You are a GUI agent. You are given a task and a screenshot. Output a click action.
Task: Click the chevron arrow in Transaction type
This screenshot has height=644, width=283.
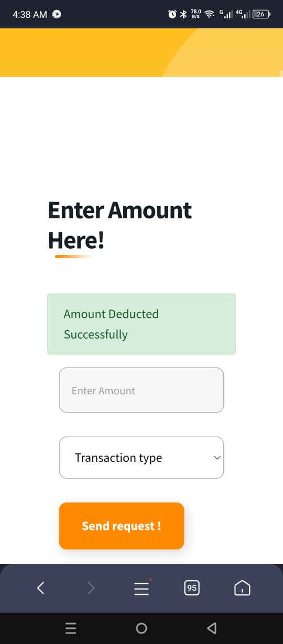coord(217,458)
